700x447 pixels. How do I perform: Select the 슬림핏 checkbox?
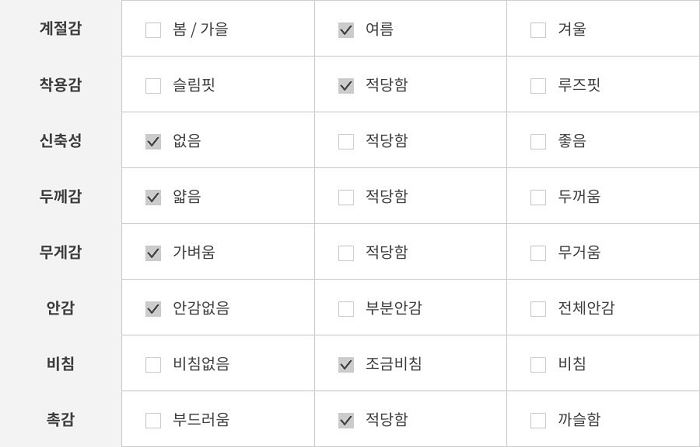(153, 86)
